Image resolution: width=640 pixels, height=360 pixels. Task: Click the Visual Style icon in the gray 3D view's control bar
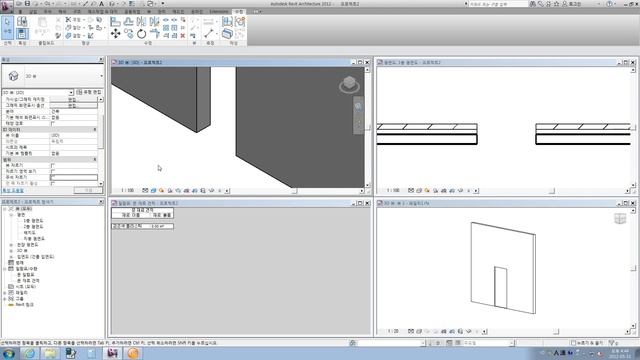click(x=153, y=191)
